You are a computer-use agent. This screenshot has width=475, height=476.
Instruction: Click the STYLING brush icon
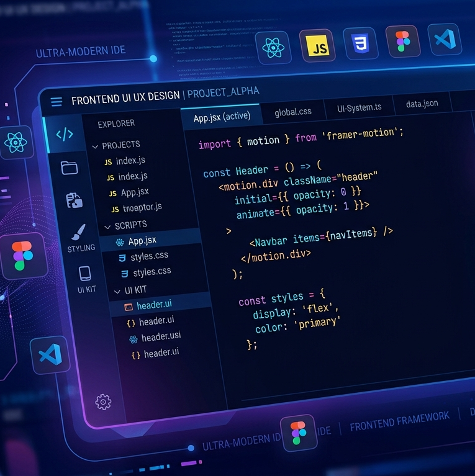[x=79, y=232]
